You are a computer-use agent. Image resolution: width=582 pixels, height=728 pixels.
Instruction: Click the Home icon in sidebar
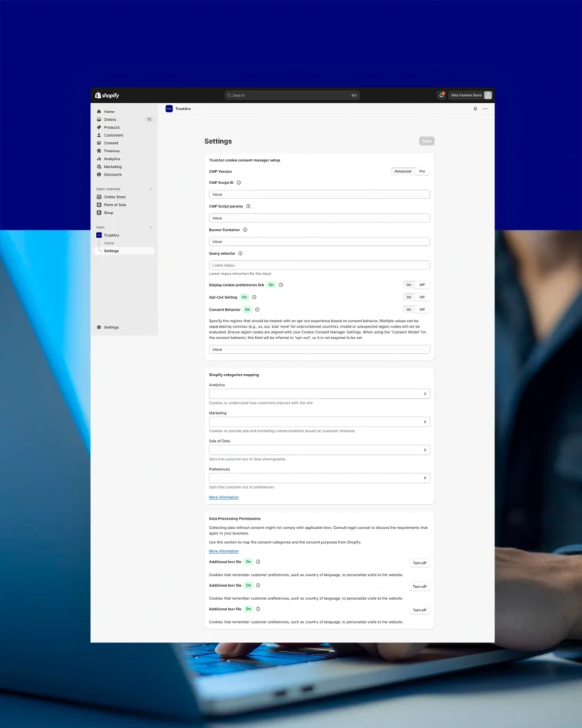coord(99,112)
